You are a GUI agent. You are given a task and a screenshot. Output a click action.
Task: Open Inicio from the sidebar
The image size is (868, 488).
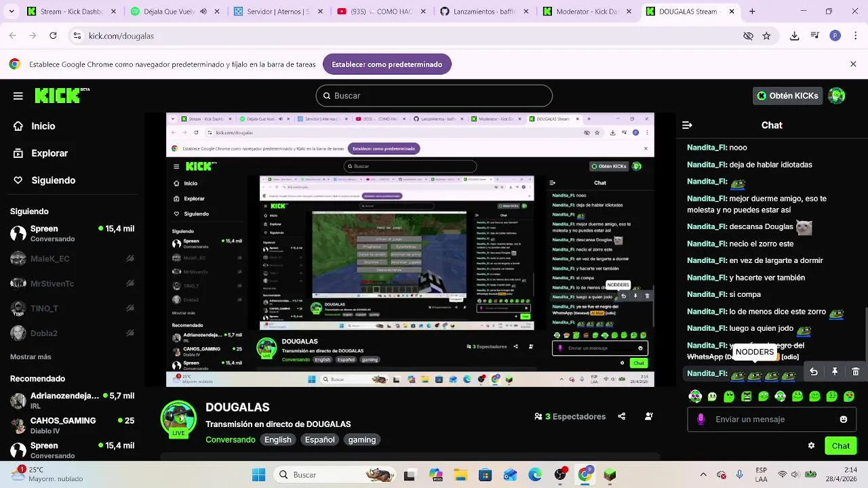tap(35, 126)
